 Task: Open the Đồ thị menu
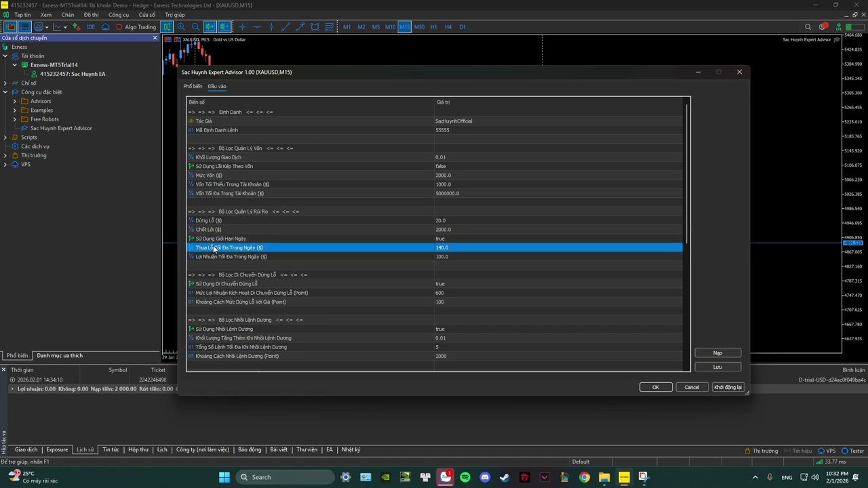[x=91, y=15]
